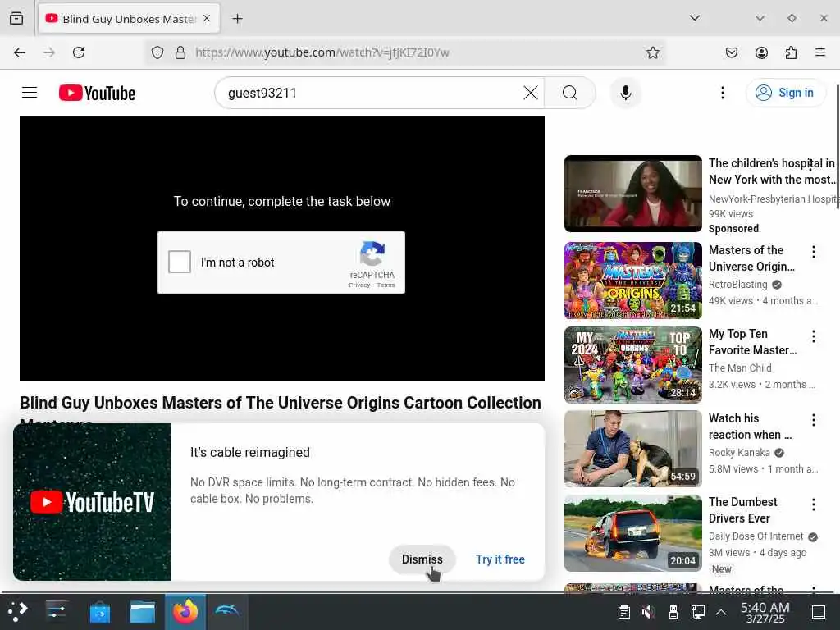Image resolution: width=840 pixels, height=630 pixels.
Task: Open Daily Dose Of Internet channel name
Action: pos(756,536)
